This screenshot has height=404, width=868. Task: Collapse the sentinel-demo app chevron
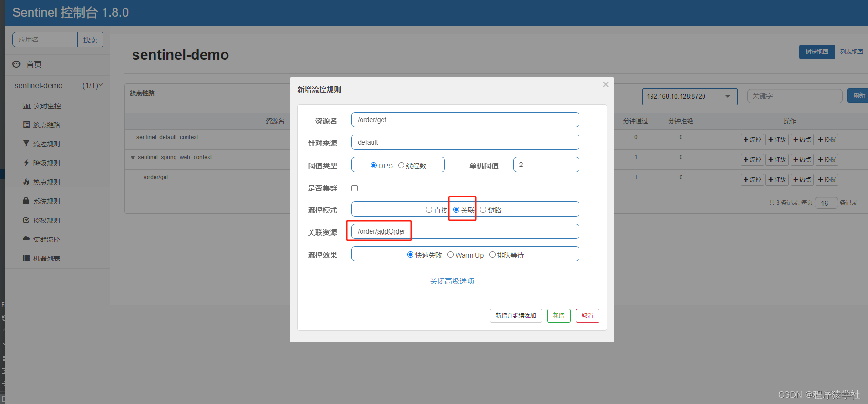coord(101,85)
